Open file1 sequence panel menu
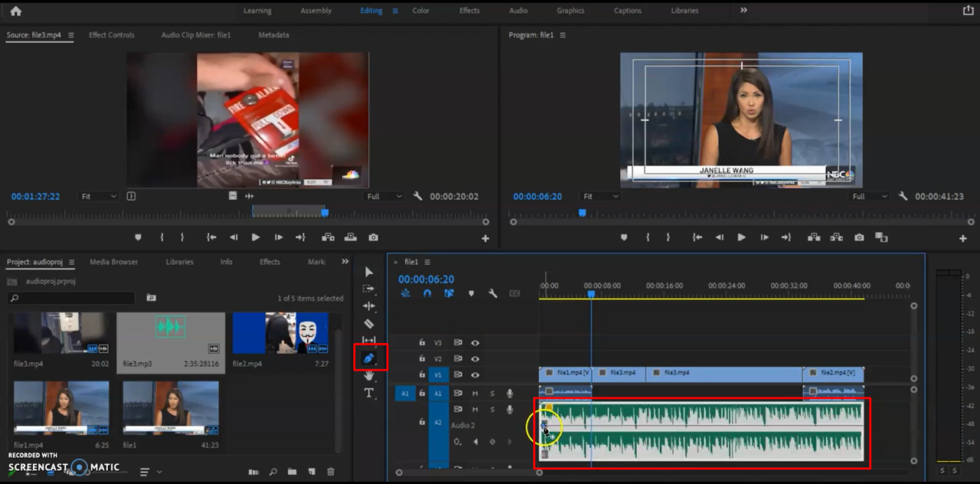 (x=427, y=262)
